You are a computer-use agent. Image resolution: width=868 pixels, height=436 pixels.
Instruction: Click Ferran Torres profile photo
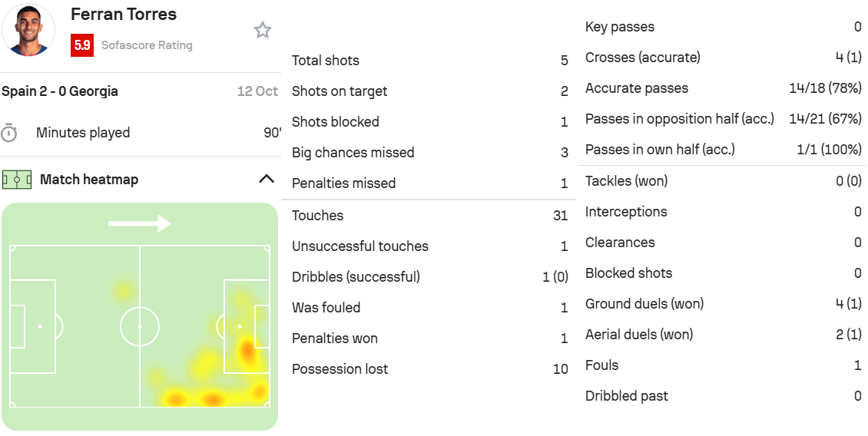[29, 29]
